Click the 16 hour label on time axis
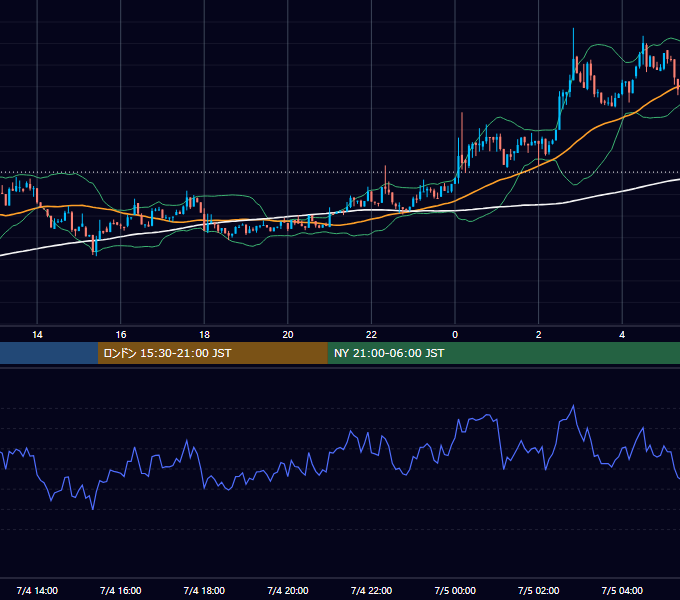The height and width of the screenshot is (600, 680). coord(121,335)
